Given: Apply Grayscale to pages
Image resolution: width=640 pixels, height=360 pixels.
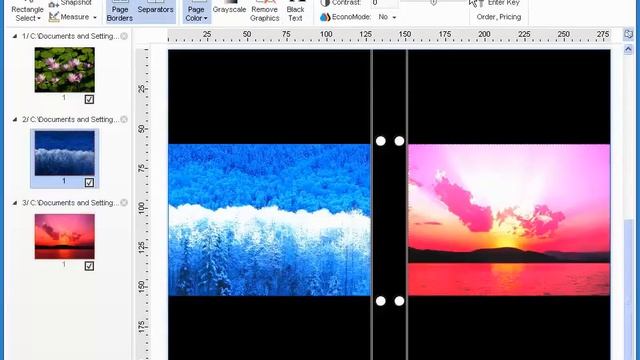Looking at the screenshot, I should coord(229,7).
